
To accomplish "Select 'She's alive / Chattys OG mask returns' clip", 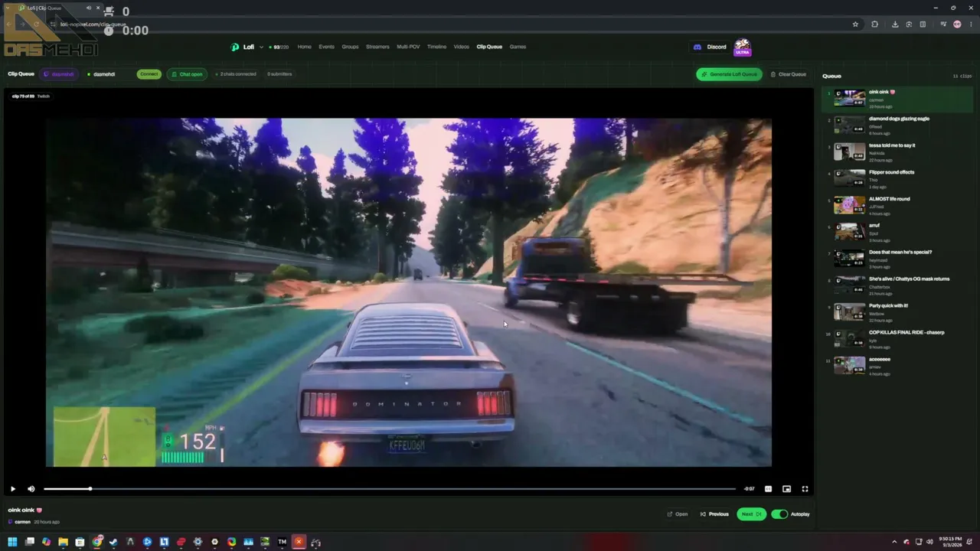I will 897,285.
